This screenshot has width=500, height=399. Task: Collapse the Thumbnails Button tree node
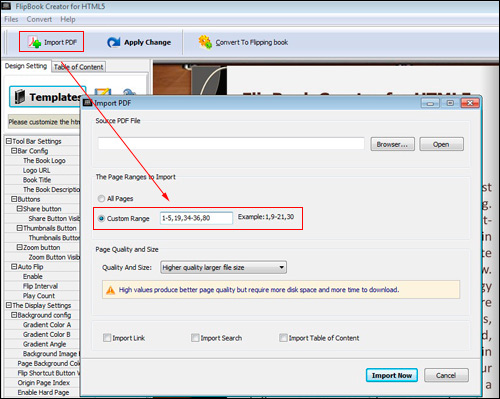click(x=20, y=228)
